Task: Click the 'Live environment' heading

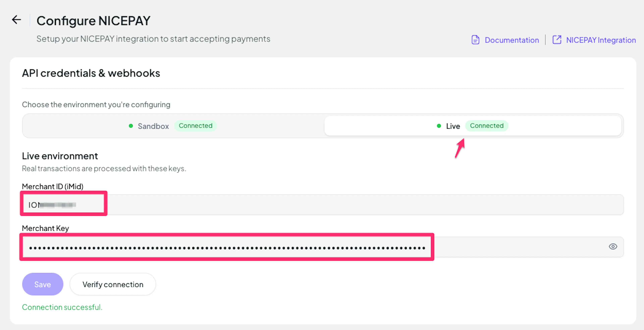Action: [60, 156]
